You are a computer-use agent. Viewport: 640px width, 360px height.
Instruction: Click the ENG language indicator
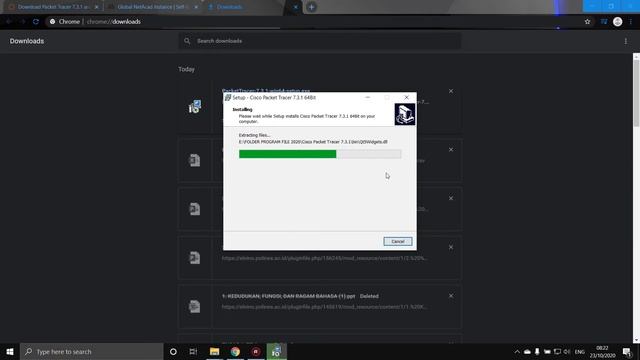[x=580, y=352]
